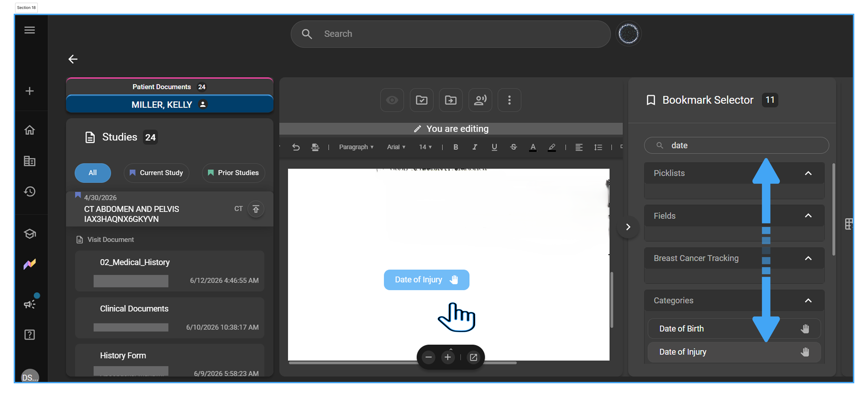Viewport: 868px width, 397px height.
Task: Toggle strikethrough formatting
Action: 513,147
